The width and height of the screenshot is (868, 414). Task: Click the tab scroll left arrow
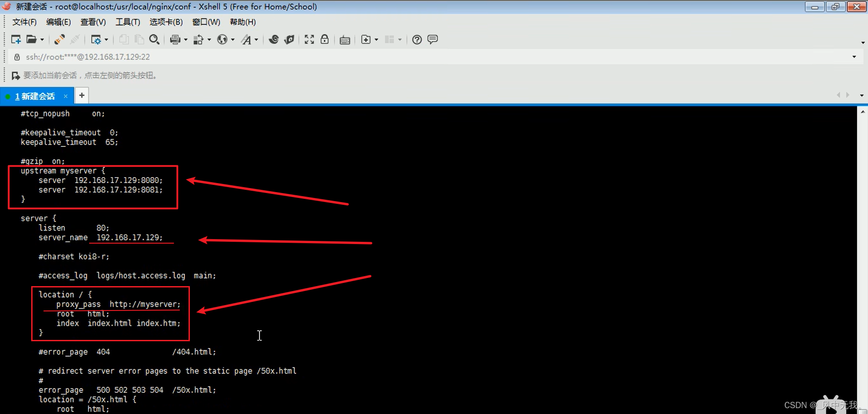838,95
